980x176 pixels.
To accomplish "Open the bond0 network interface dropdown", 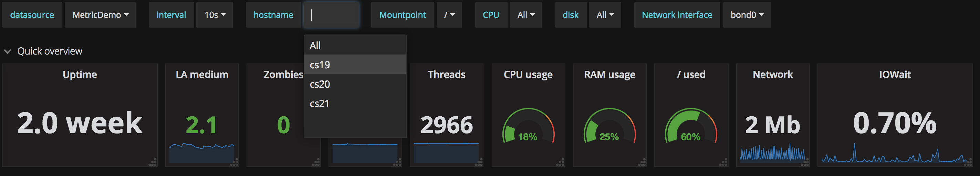I will point(747,15).
